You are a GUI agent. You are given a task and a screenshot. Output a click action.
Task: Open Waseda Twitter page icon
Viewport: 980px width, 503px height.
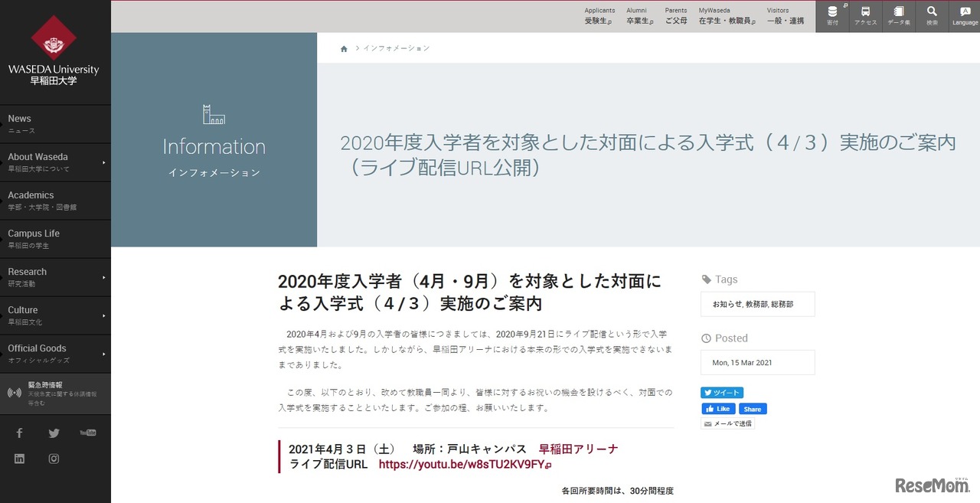pos(54,433)
